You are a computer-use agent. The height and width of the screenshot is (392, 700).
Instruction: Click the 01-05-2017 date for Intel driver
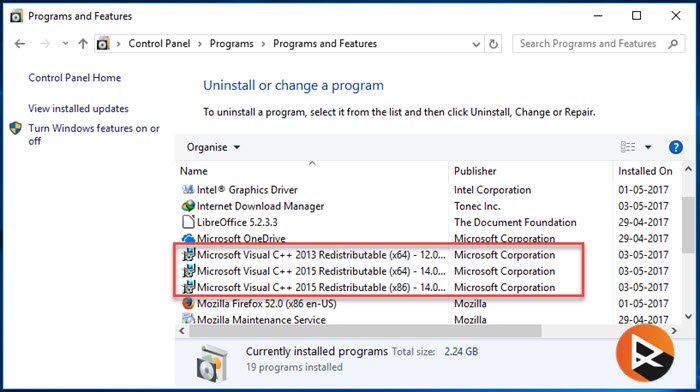click(x=643, y=190)
